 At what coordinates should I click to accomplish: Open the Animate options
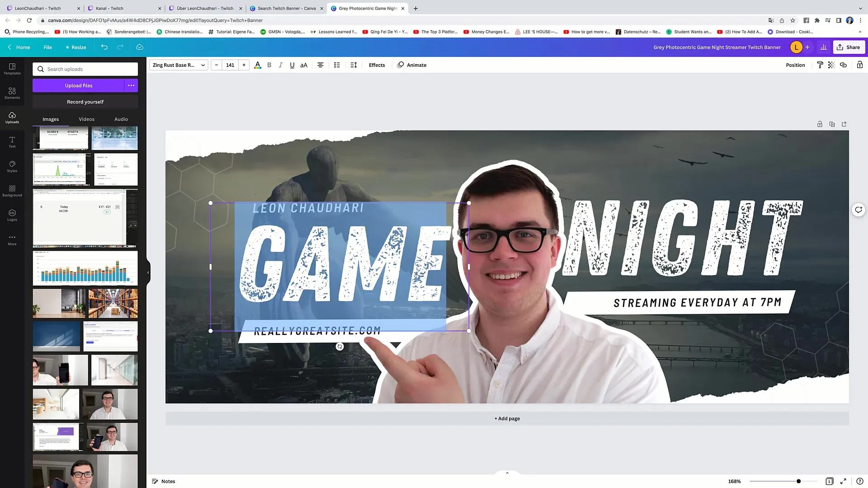click(x=412, y=65)
